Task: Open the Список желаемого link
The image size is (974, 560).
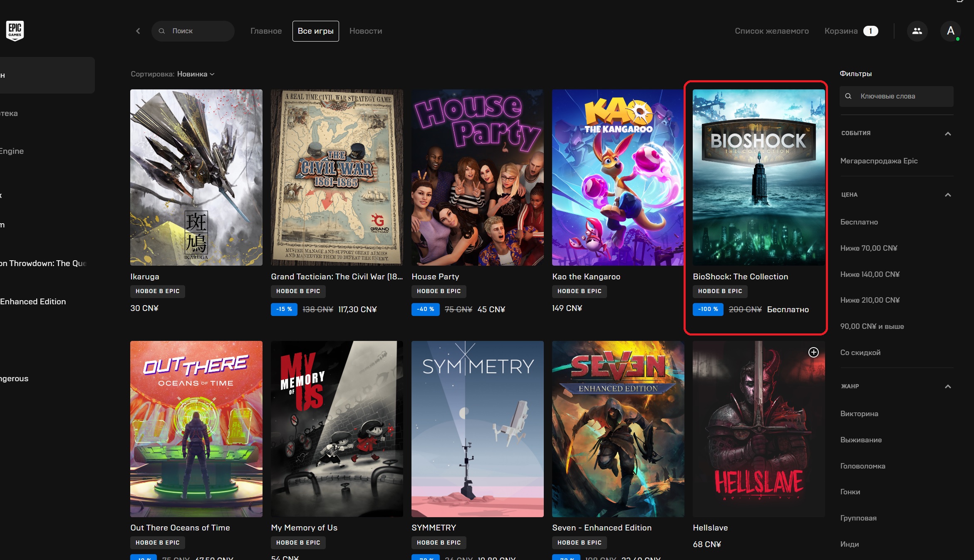Action: pyautogui.click(x=771, y=31)
